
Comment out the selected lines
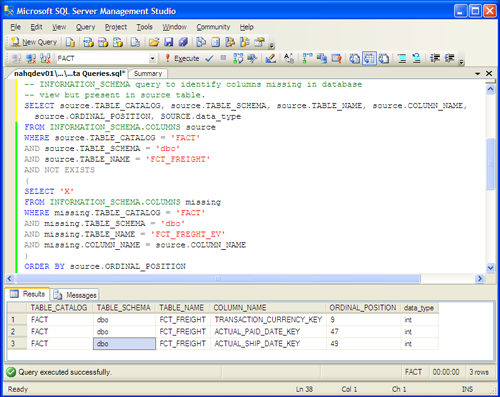[402, 59]
